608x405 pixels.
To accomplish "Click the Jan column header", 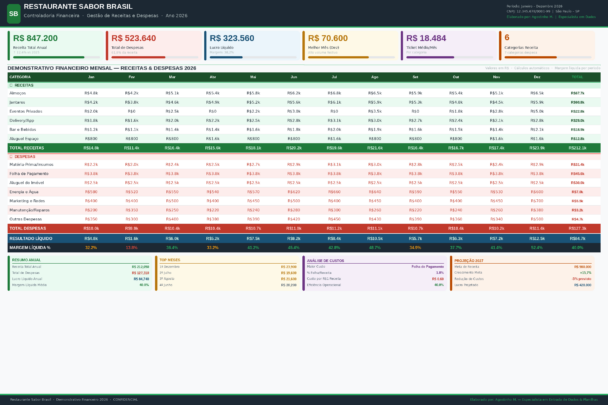I will (x=91, y=76).
